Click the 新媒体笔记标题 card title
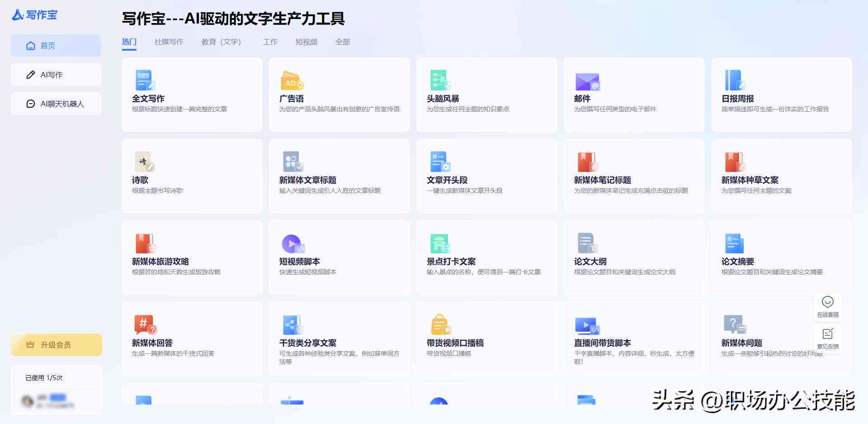Viewport: 868px width, 424px height. 603,180
